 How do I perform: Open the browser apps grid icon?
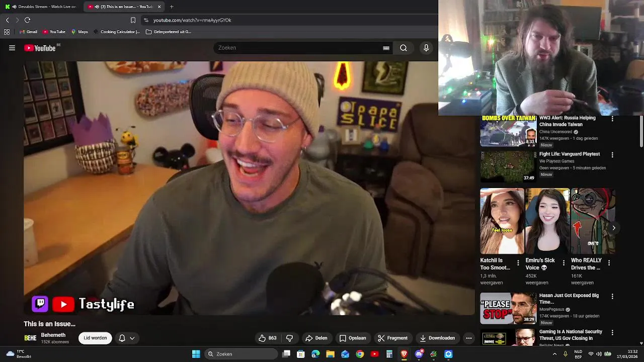coord(7,32)
